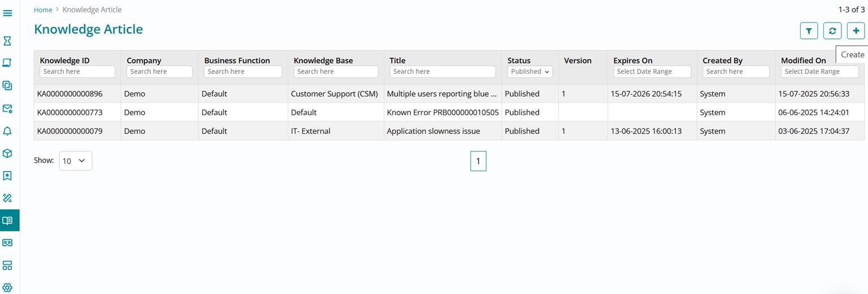Click the Title search field
This screenshot has height=294, width=868.
click(442, 72)
